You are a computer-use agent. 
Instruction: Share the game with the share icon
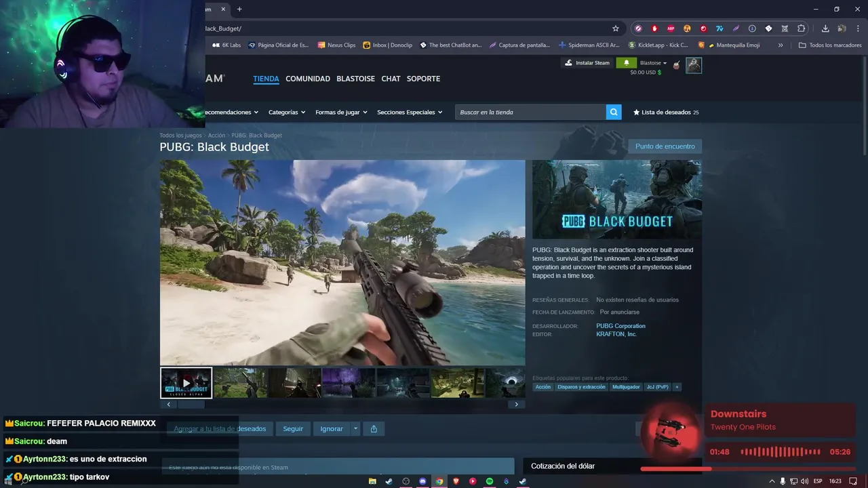pyautogui.click(x=374, y=428)
